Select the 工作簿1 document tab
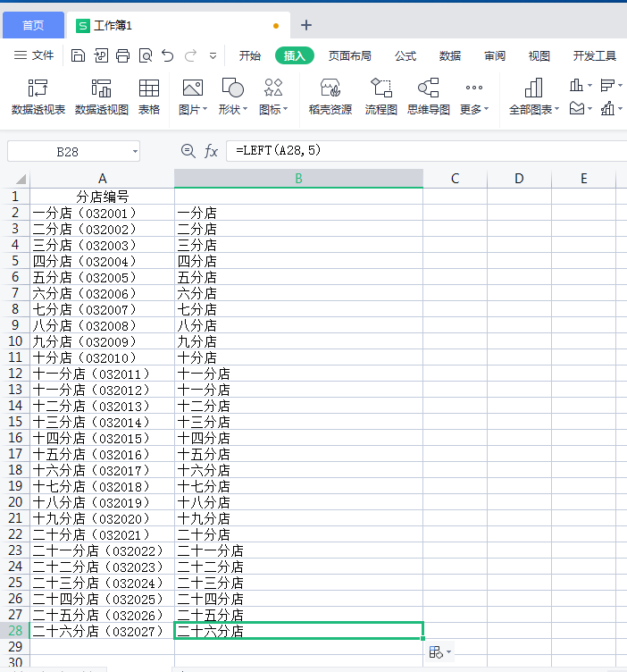The width and height of the screenshot is (627, 672). [x=178, y=25]
